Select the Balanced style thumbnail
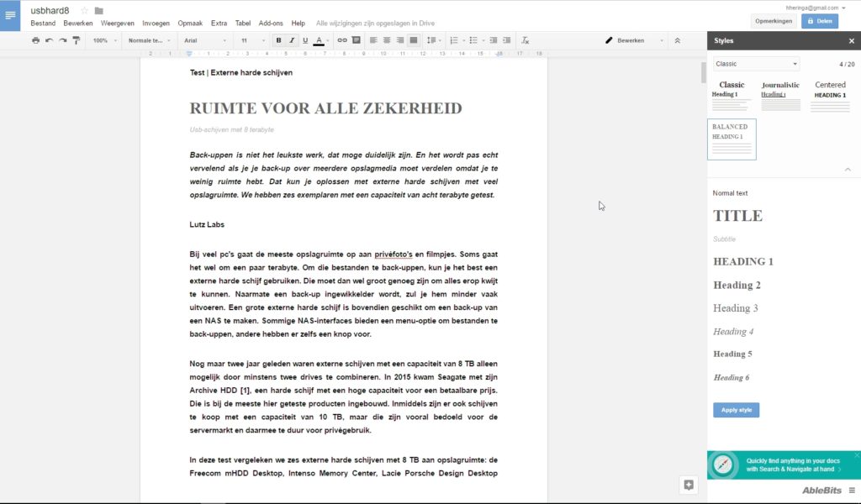The width and height of the screenshot is (861, 504). pyautogui.click(x=732, y=139)
